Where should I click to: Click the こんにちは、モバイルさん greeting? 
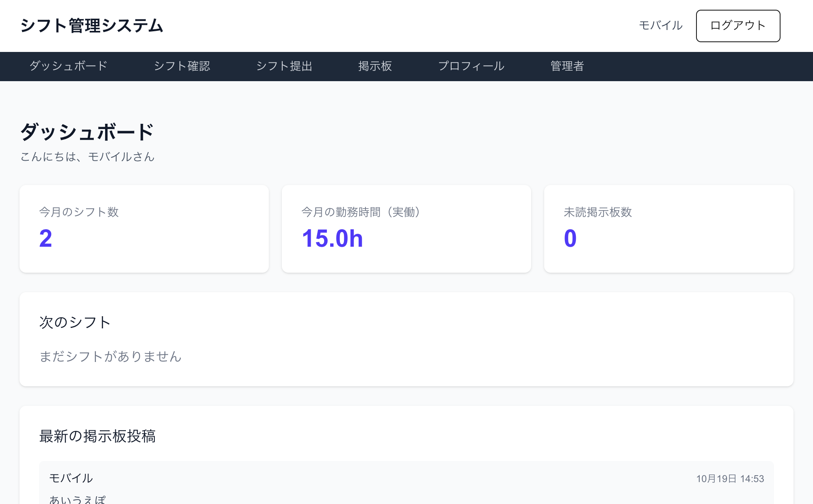pyautogui.click(x=88, y=157)
